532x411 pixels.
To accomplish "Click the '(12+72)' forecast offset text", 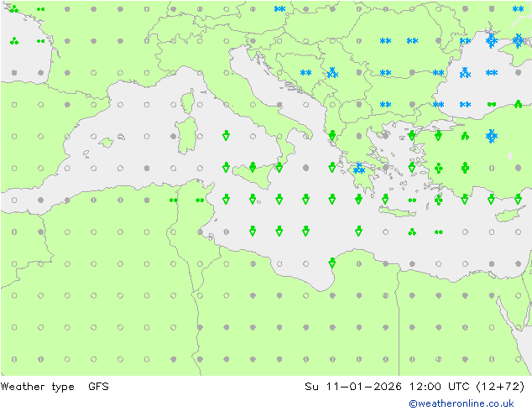I will pyautogui.click(x=500, y=386).
